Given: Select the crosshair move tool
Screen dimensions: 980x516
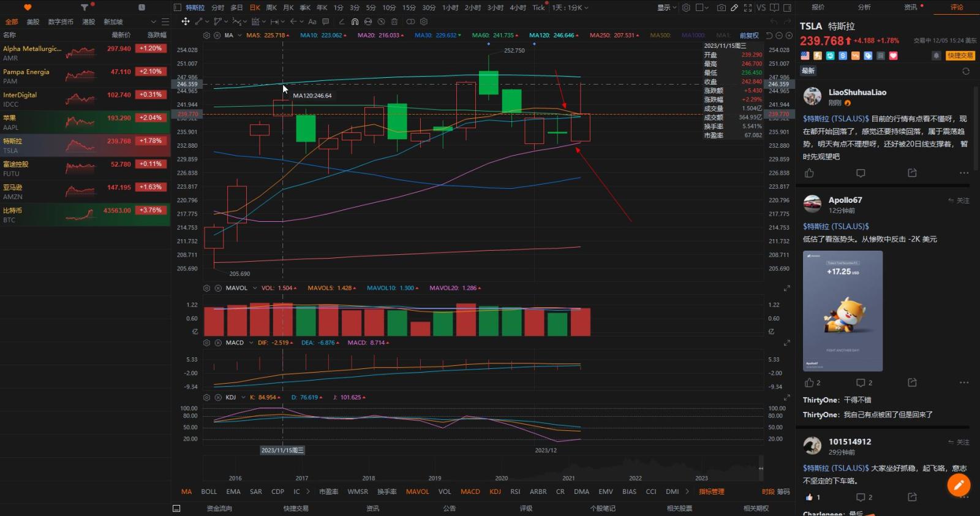Looking at the screenshot, I should [x=186, y=21].
